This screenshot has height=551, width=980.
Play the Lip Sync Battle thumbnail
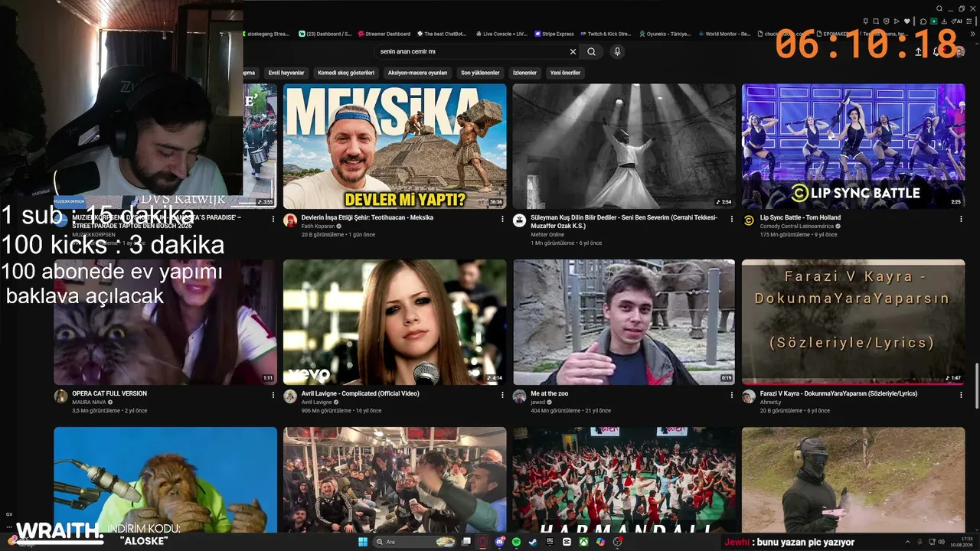tap(854, 146)
